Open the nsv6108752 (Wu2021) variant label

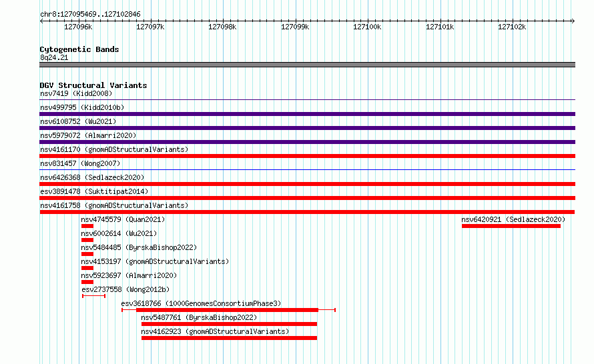tap(78, 121)
